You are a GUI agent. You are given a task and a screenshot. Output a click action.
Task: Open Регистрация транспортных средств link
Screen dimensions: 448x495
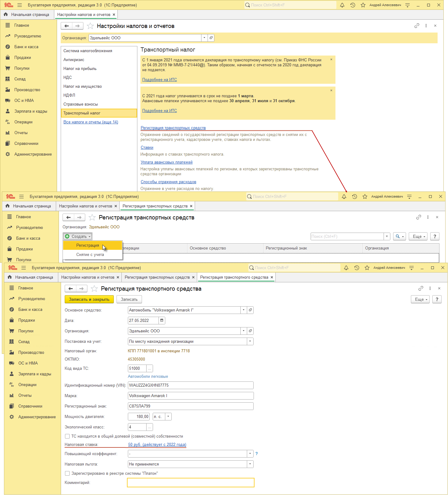(x=173, y=128)
